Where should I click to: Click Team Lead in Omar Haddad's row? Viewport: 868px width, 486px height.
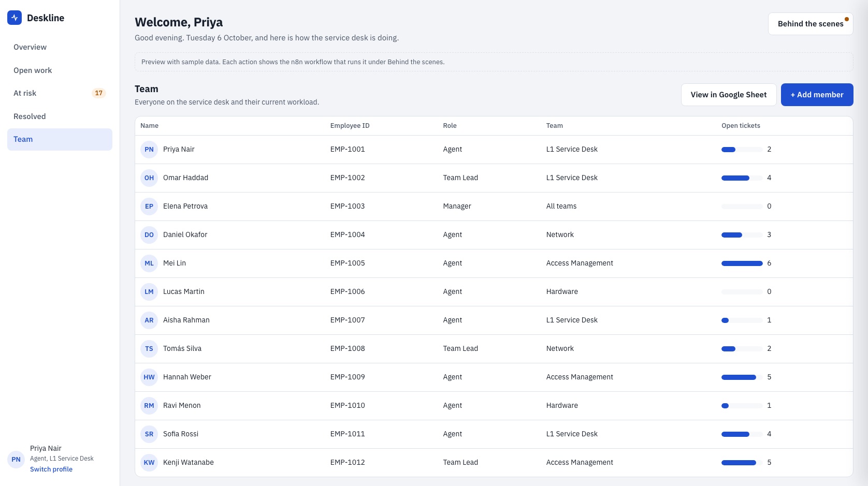460,178
